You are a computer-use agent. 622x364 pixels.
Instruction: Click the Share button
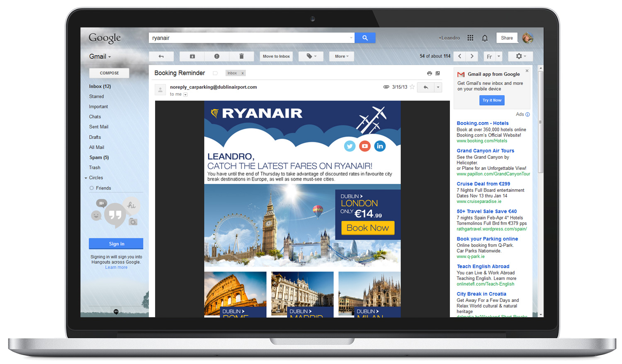[507, 38]
